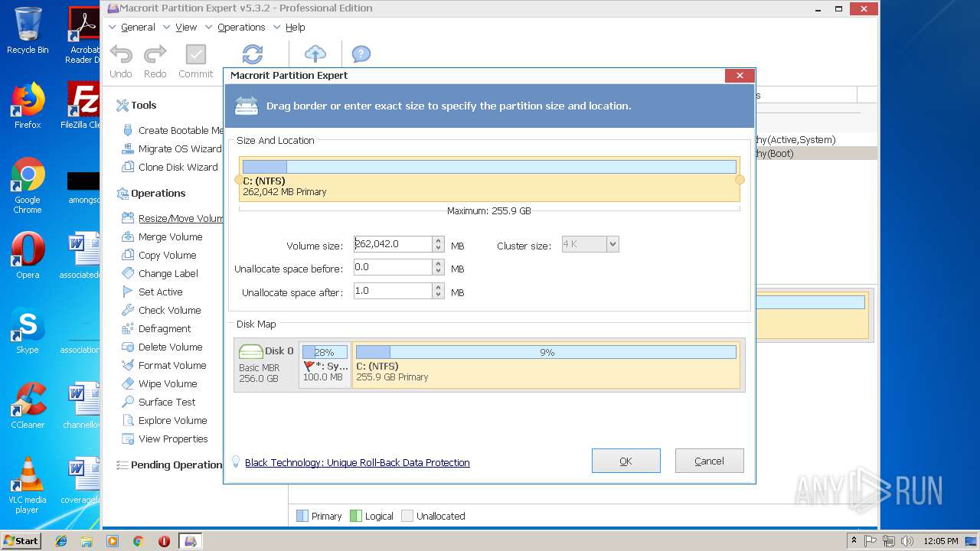
Task: Increase Unallocate space before value
Action: click(x=438, y=263)
